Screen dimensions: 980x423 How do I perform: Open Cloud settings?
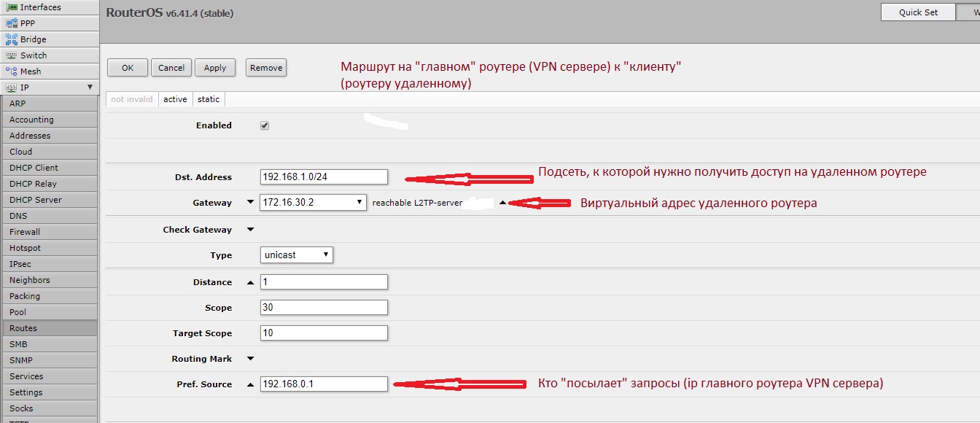[50, 152]
